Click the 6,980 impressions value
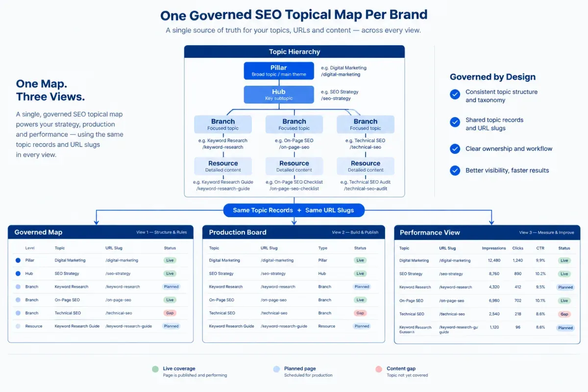Viewport: 588px width, 392px height. click(494, 300)
